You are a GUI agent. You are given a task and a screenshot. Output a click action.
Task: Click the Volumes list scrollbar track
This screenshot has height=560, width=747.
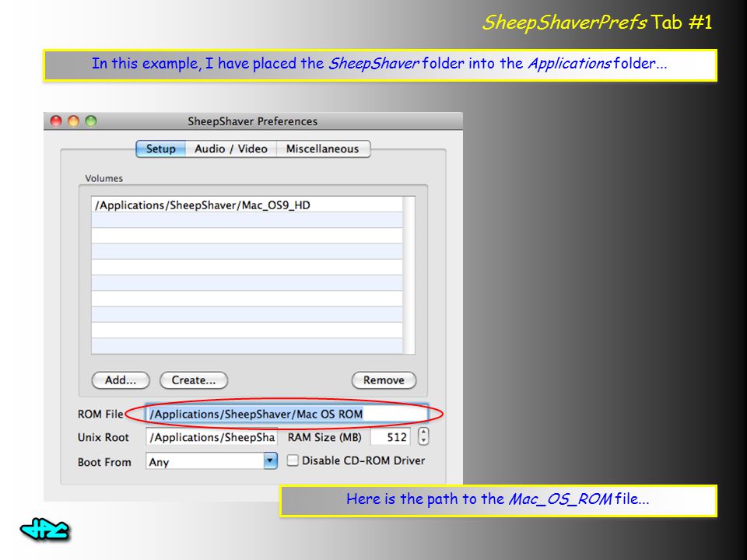(409, 275)
